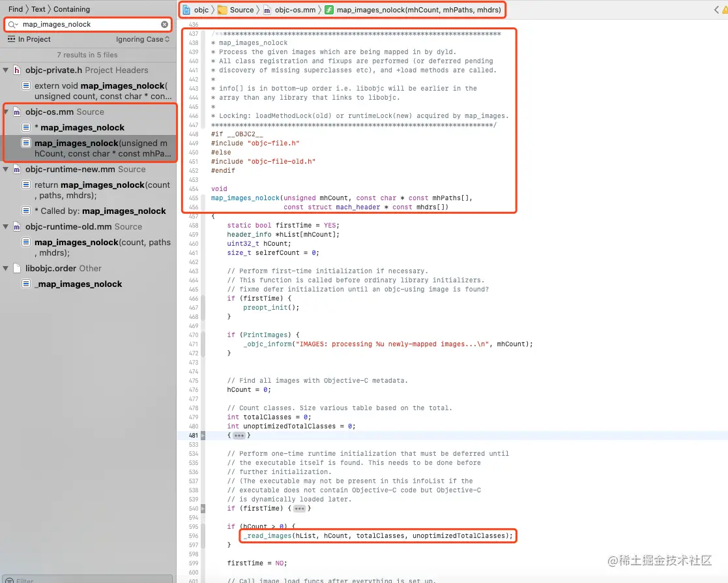Click the navigator Filter field
The height and width of the screenshot is (583, 728).
pos(88,580)
